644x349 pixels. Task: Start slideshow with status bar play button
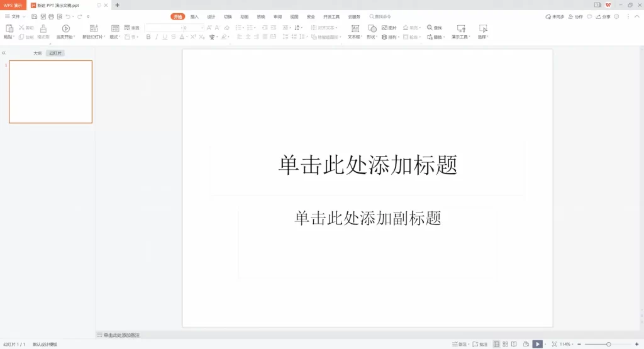click(537, 344)
